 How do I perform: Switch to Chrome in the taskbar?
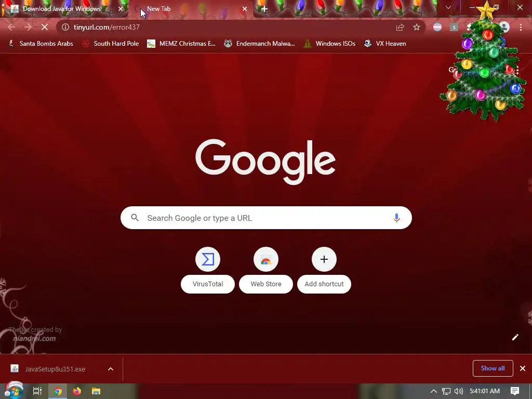click(x=58, y=391)
